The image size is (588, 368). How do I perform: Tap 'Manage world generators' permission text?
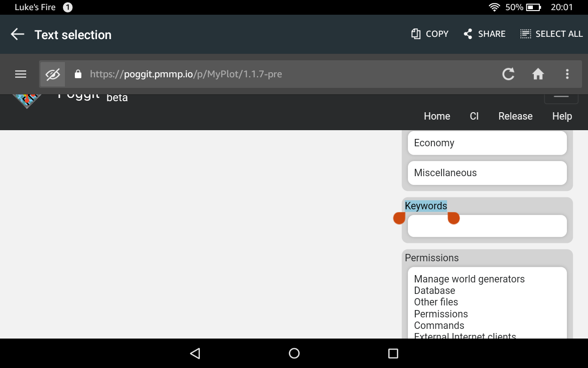coord(469,279)
